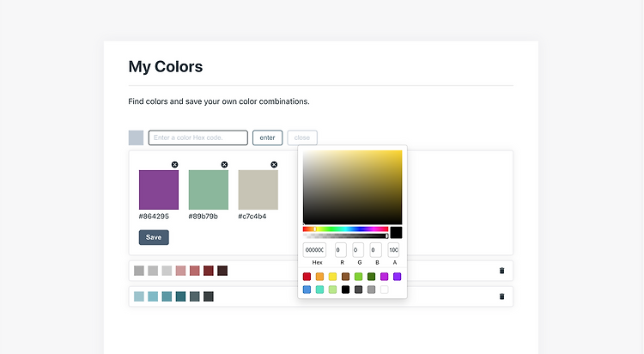The width and height of the screenshot is (644, 354).
Task: Remove the beige #c7c4b4 color with its X icon
Action: click(x=274, y=164)
